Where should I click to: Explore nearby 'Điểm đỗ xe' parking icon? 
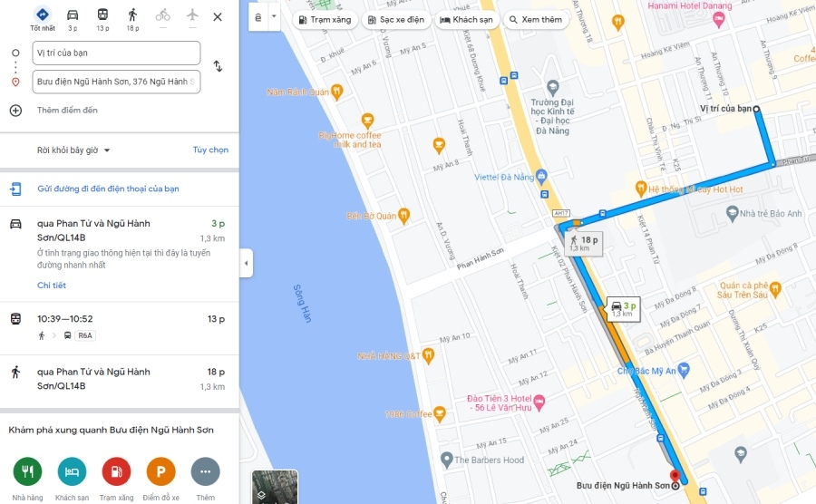click(160, 471)
